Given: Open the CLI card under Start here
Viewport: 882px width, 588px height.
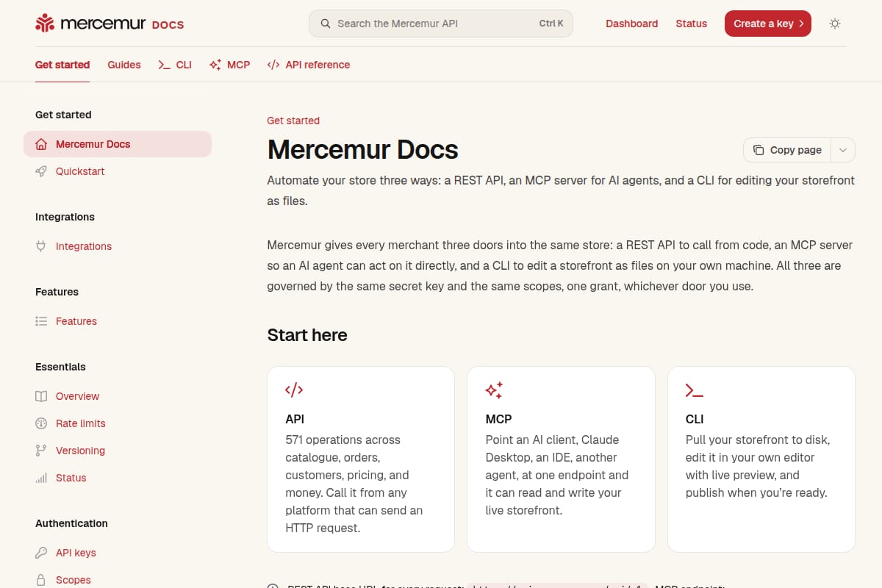Looking at the screenshot, I should 761,459.
